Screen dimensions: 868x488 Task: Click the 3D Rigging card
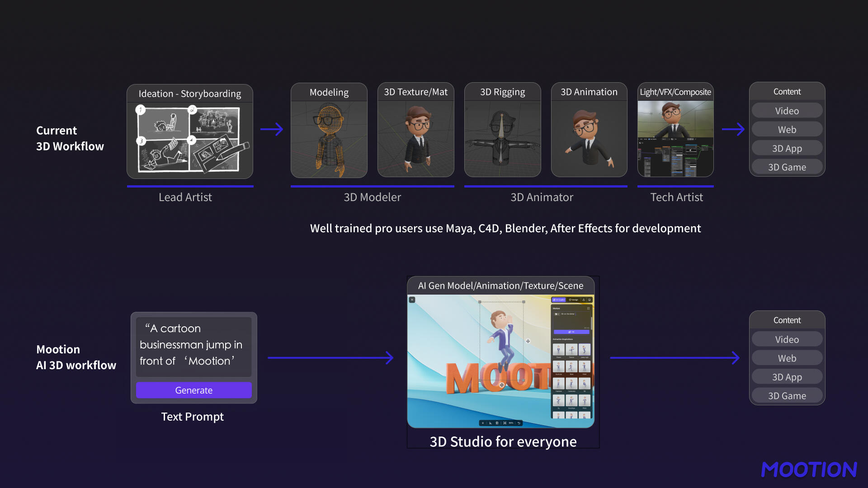pyautogui.click(x=503, y=130)
